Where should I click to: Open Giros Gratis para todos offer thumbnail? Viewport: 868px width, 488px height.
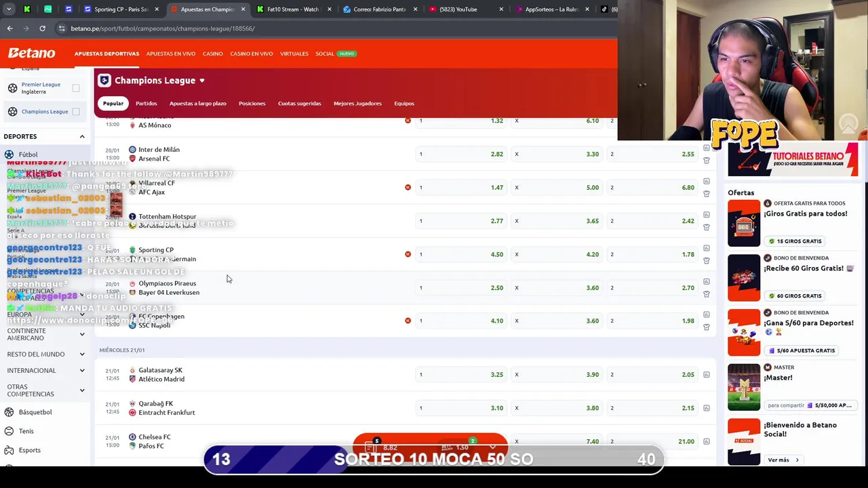tap(744, 223)
